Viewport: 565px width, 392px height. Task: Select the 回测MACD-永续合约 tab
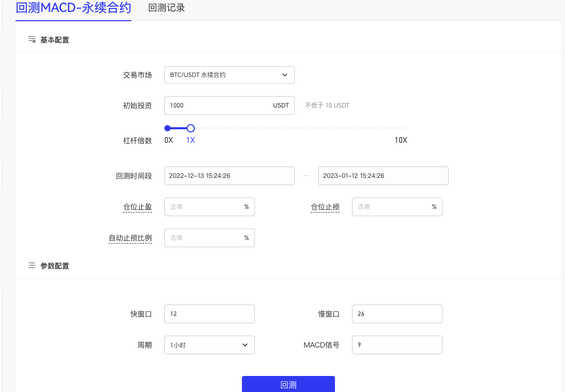73,8
